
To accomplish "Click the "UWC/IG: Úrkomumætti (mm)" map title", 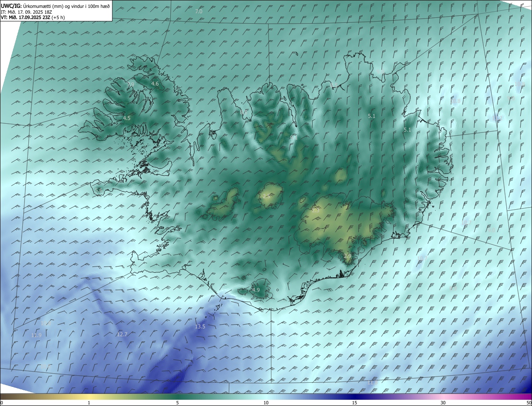I will point(55,5).
